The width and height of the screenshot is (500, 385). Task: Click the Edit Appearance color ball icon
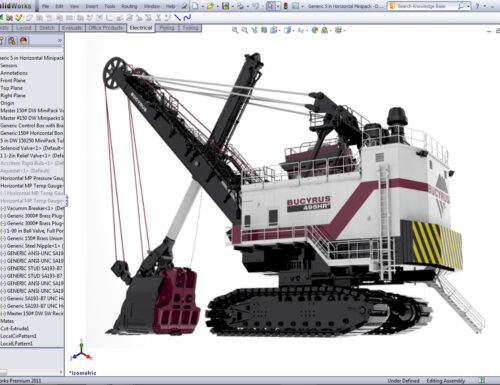(x=314, y=30)
